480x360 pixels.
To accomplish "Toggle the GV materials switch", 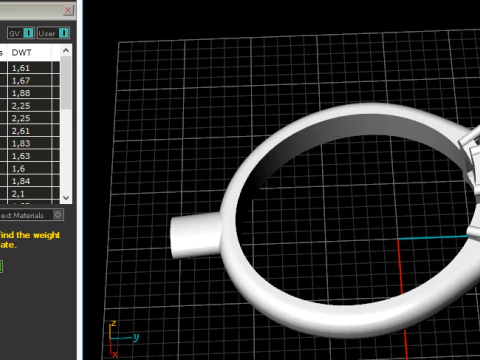I will coord(21,33).
